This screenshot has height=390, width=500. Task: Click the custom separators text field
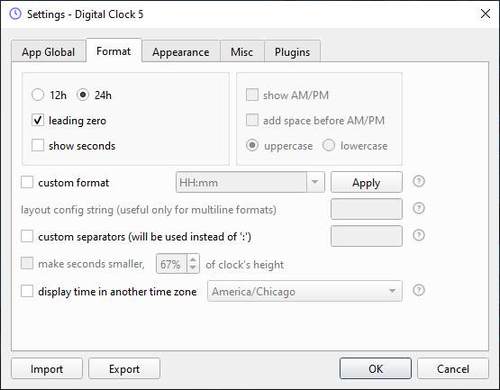coord(366,236)
